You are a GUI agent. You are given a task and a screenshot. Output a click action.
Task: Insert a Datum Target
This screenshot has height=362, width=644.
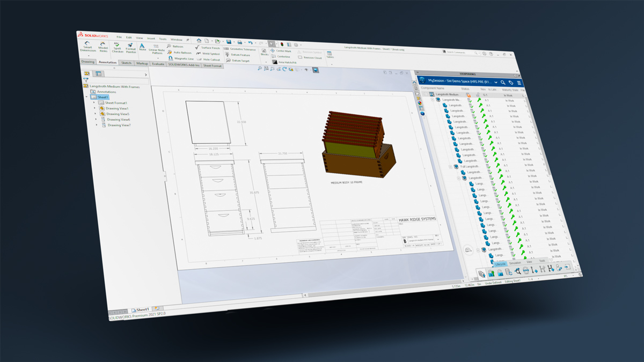click(x=237, y=61)
